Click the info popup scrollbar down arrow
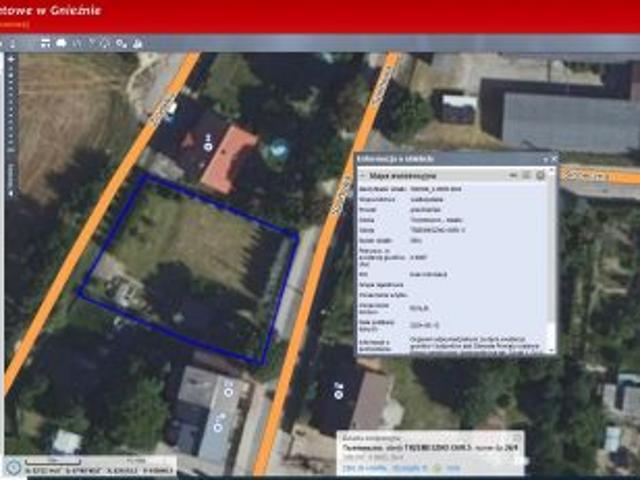 click(x=551, y=350)
